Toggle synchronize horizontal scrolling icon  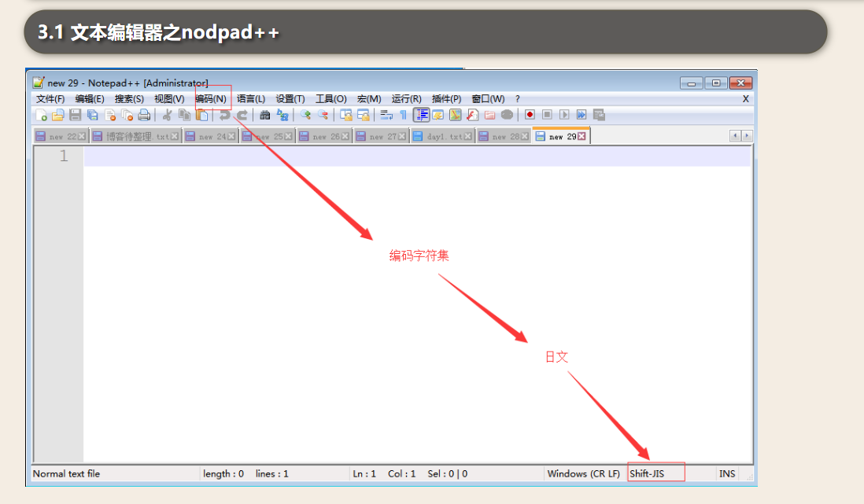pyautogui.click(x=363, y=115)
